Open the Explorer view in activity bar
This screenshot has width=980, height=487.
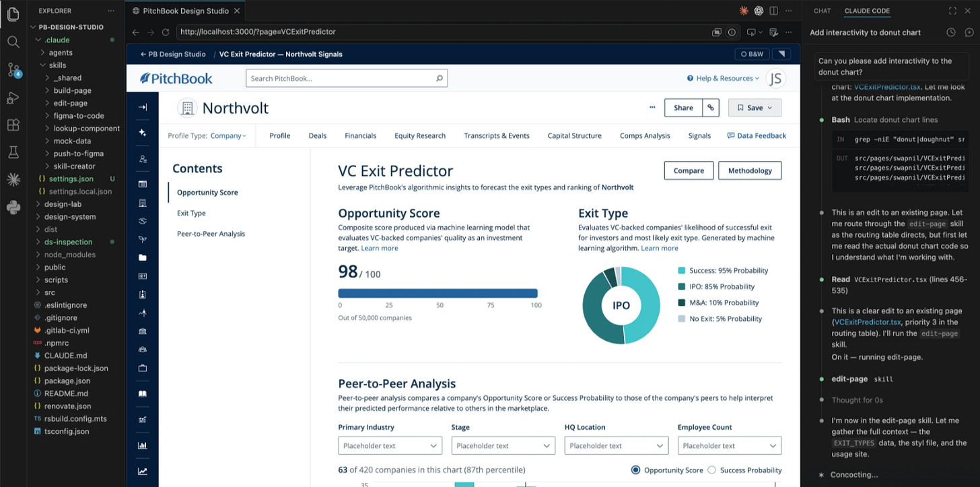tap(13, 13)
